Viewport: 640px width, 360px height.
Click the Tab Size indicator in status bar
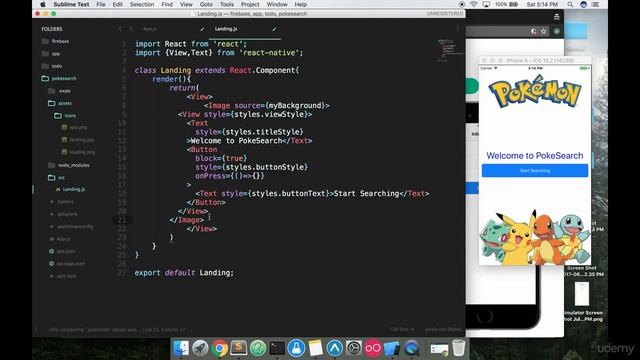pyautogui.click(x=402, y=329)
